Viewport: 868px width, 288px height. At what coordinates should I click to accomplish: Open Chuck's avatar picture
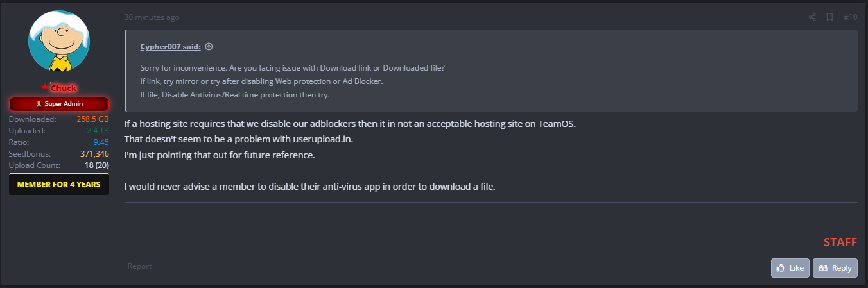pyautogui.click(x=59, y=42)
